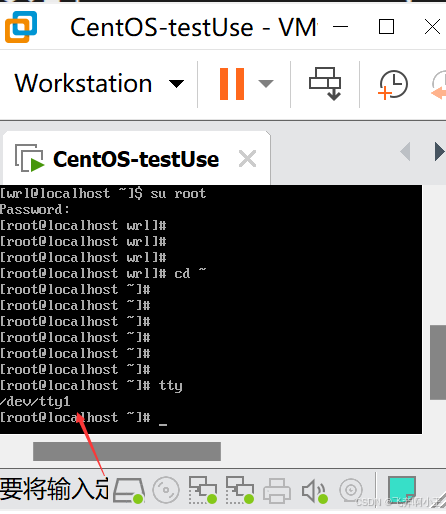Click the horizontal scrollbar thumb
This screenshot has height=514, width=446.
[127, 451]
